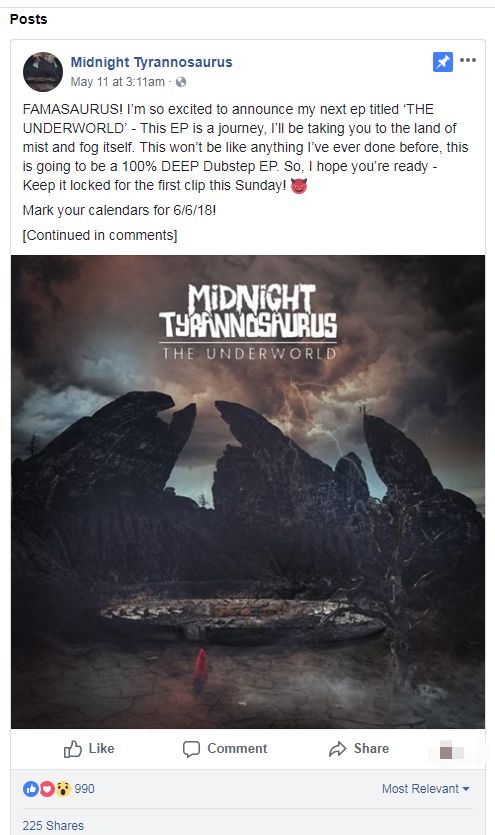495x835 pixels.
Task: Click the blue like reaction icon
Action: click(x=30, y=789)
